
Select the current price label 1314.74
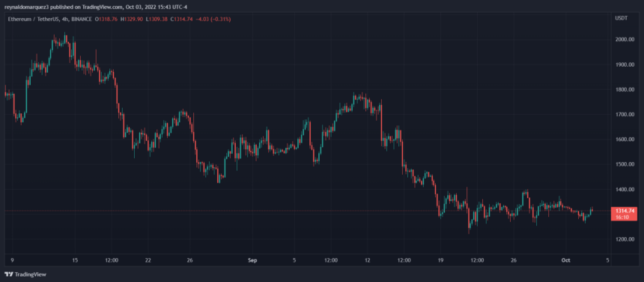click(x=625, y=211)
